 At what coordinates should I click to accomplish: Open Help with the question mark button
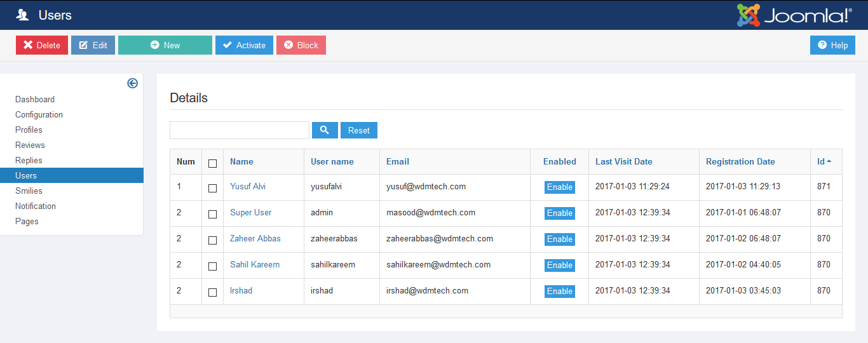click(x=832, y=45)
